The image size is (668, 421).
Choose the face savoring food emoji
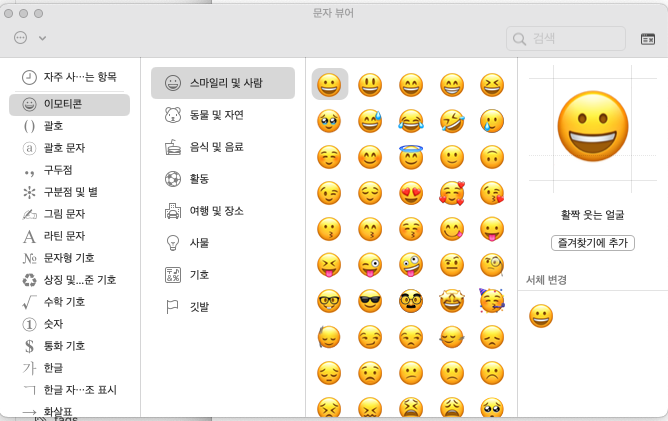coord(452,229)
